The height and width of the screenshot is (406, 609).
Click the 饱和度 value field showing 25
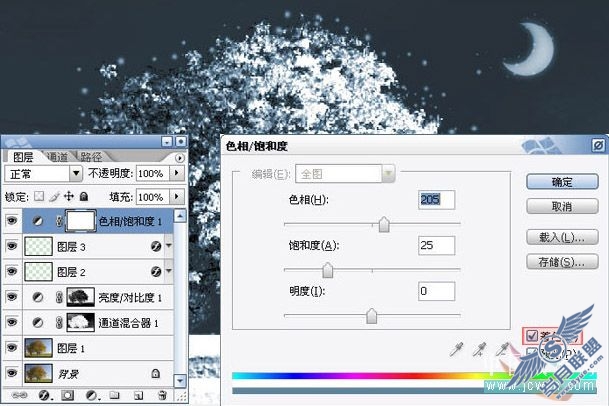pos(437,246)
